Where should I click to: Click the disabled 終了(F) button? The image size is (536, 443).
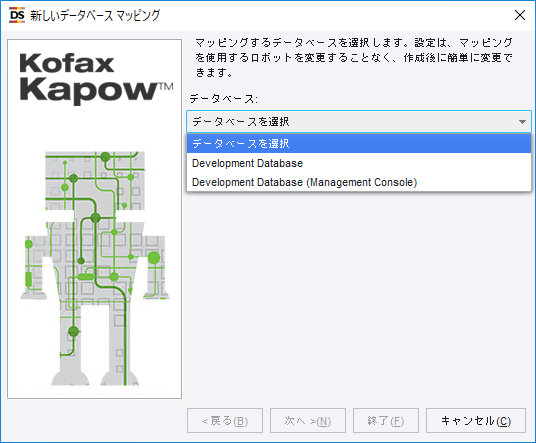[386, 420]
